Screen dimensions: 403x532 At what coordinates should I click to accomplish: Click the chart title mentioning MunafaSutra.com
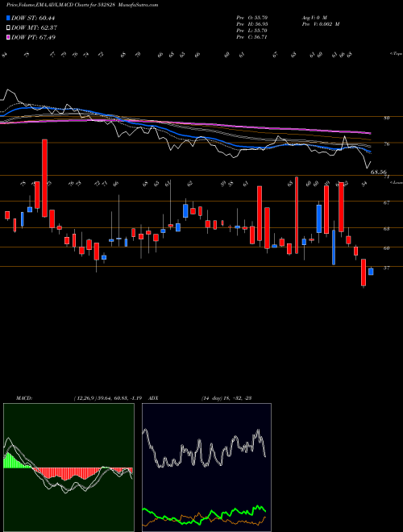tap(82, 5)
